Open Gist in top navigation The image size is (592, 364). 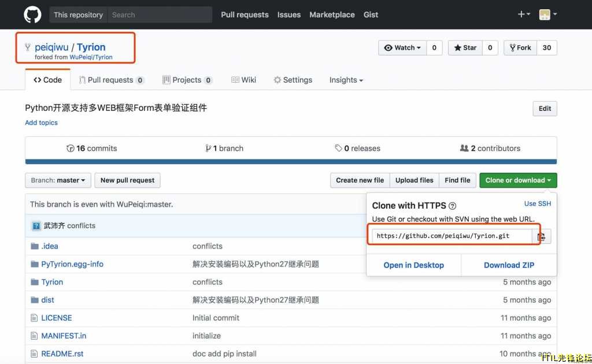pos(371,14)
